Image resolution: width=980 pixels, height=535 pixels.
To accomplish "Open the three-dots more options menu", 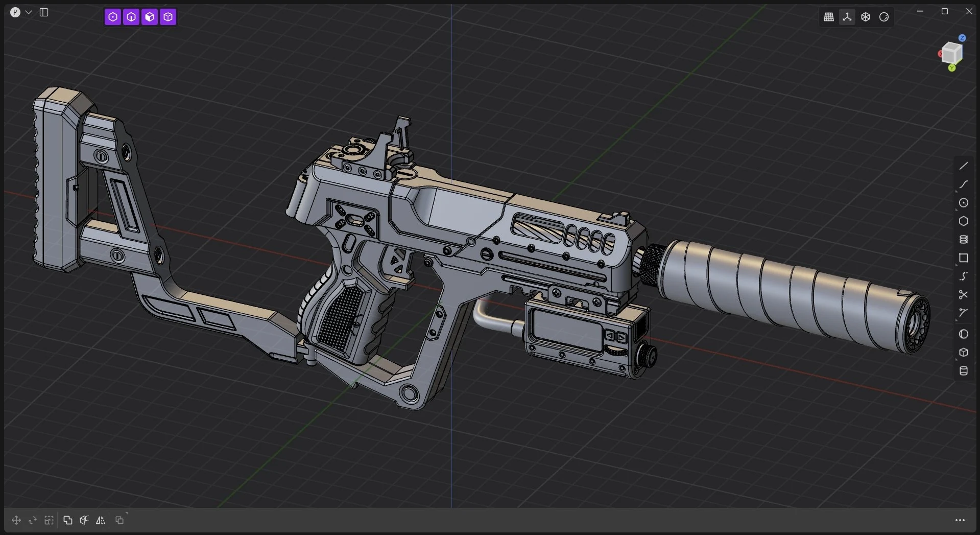I will (x=960, y=520).
